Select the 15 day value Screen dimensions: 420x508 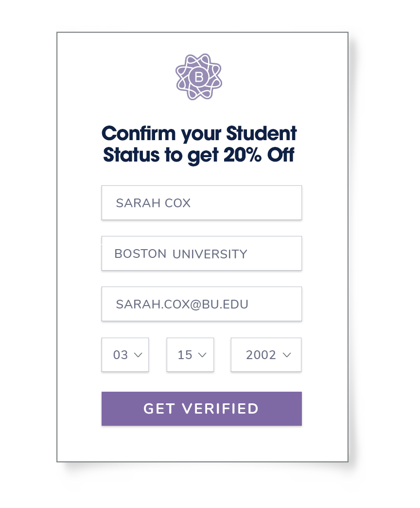point(185,355)
